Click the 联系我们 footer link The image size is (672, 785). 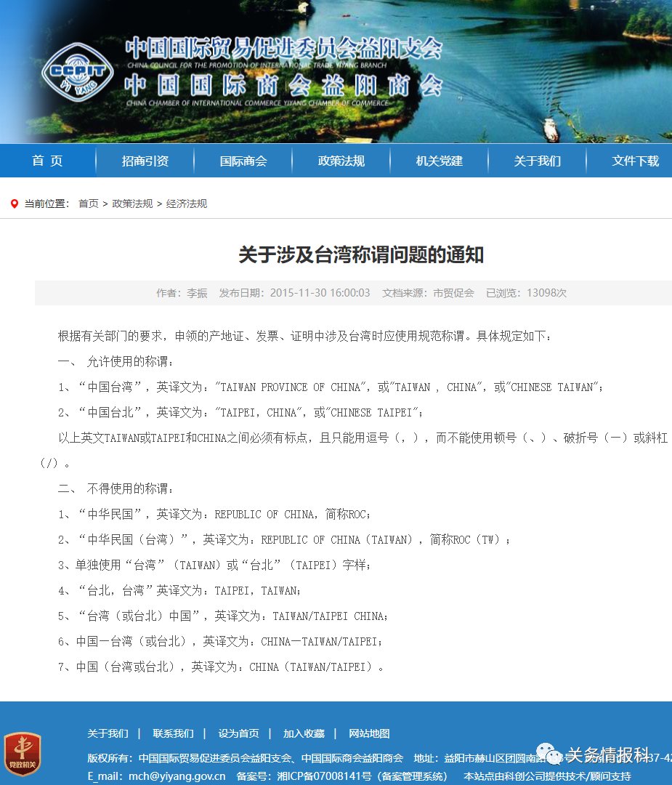(173, 734)
